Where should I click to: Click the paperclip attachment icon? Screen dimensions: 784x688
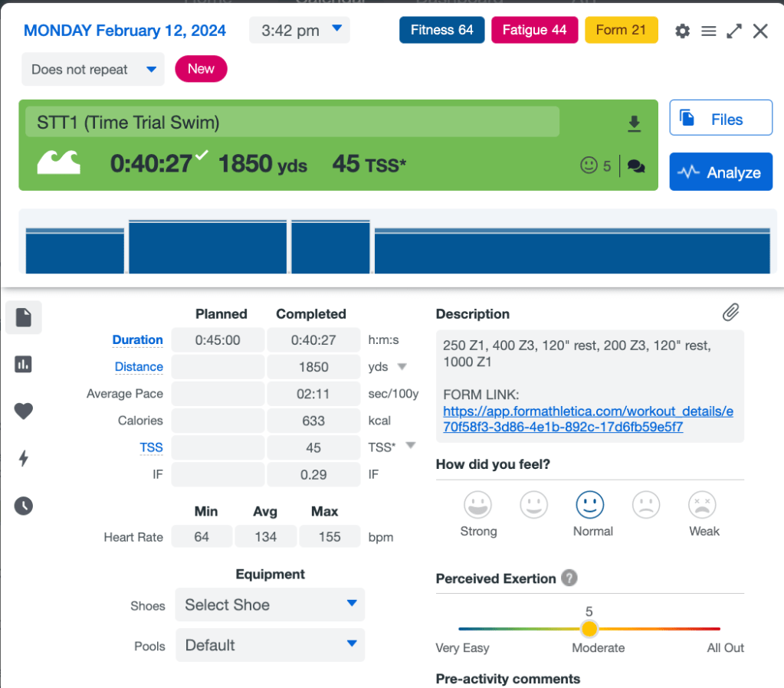pyautogui.click(x=731, y=312)
